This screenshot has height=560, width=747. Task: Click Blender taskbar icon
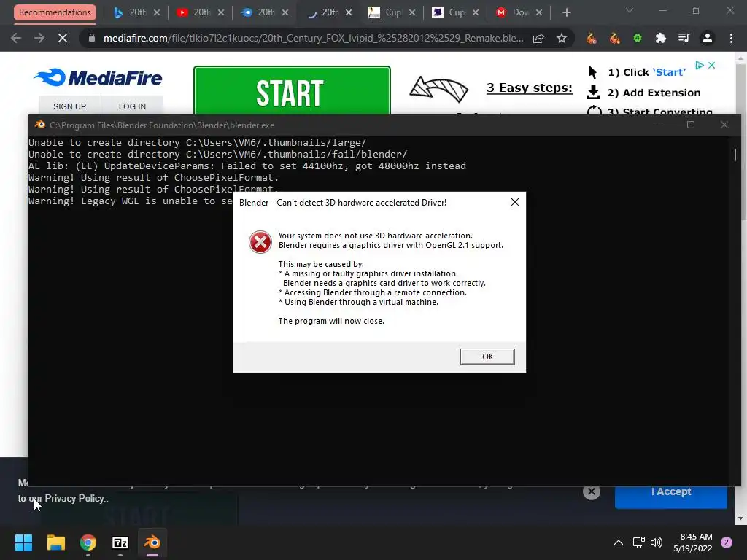click(152, 542)
